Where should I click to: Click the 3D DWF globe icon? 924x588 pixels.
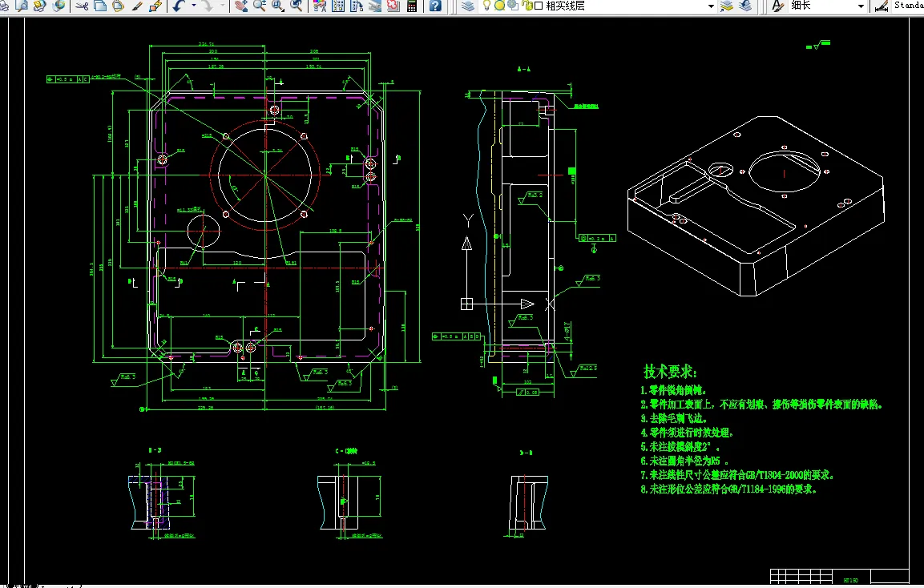59,6
